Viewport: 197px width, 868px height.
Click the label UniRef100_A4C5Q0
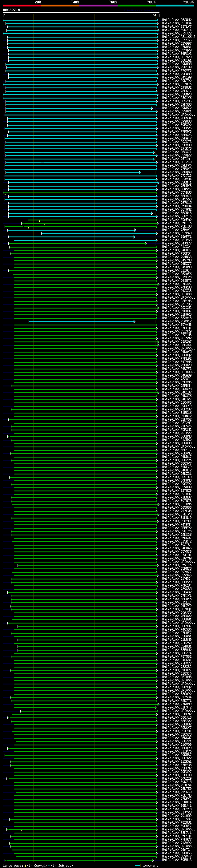[176, 629]
